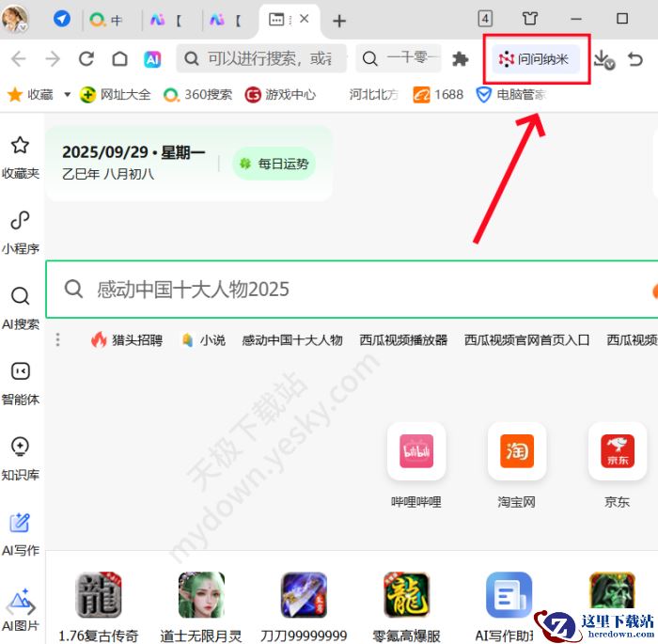Click the tab count indicator showing 4

(x=485, y=19)
